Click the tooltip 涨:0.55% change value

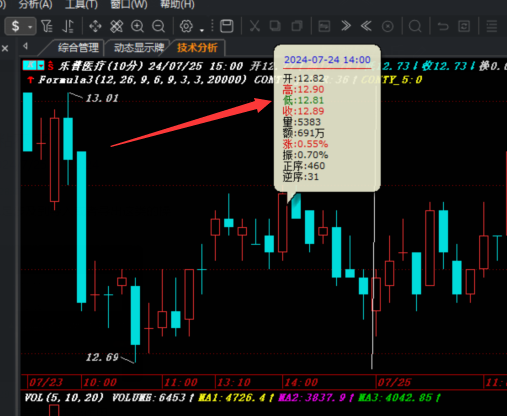coord(305,144)
